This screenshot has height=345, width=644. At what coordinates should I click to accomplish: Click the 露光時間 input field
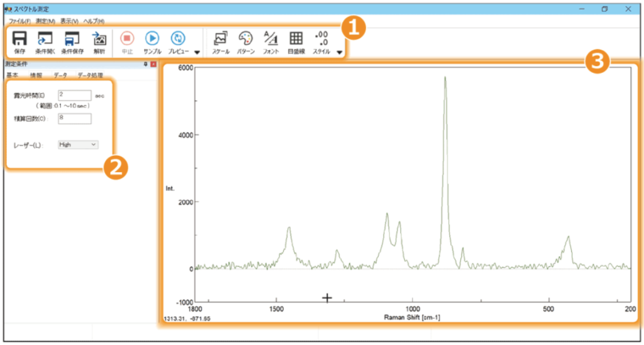coord(74,95)
